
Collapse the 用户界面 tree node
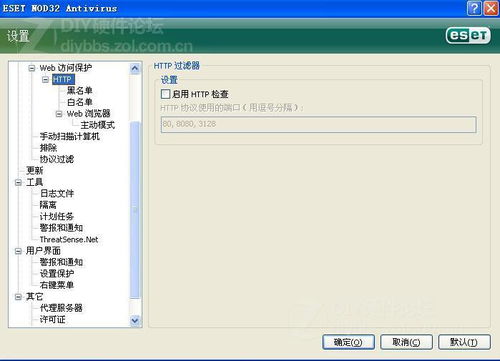point(18,251)
